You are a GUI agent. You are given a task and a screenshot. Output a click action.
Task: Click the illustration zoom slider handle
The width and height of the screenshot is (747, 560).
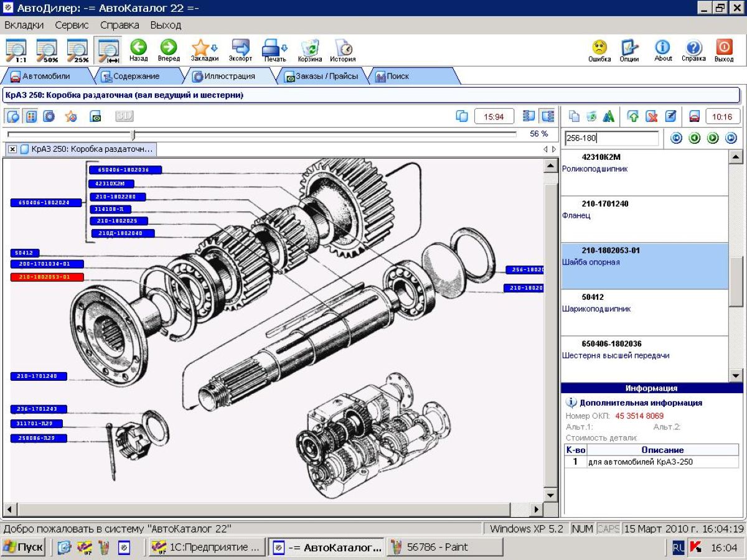133,134
